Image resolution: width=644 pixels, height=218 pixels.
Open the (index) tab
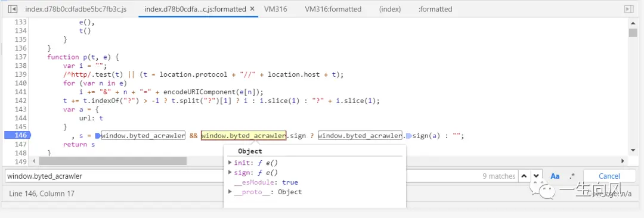tap(390, 8)
